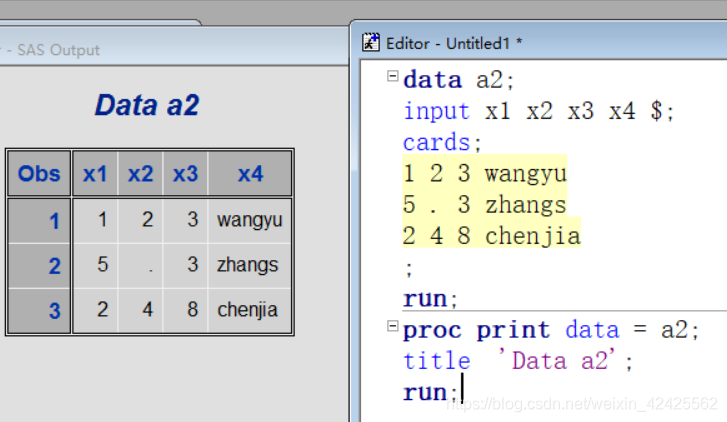Select the SAS Output window title
The height and width of the screenshot is (422, 727).
[58, 50]
